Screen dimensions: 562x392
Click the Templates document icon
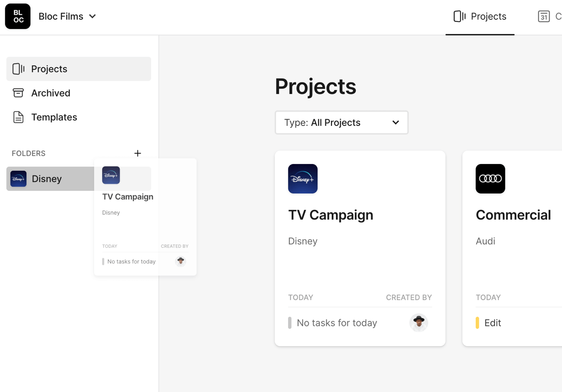(18, 117)
